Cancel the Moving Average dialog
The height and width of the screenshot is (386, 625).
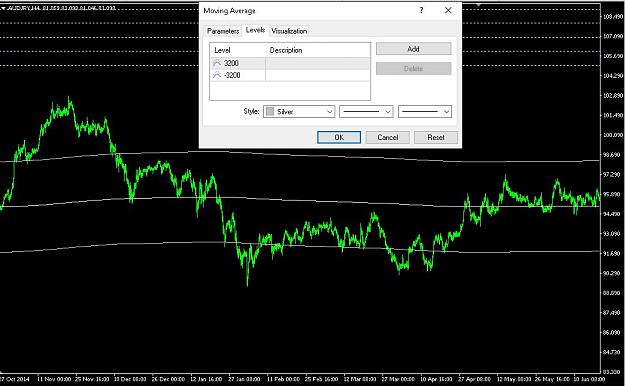click(x=387, y=138)
